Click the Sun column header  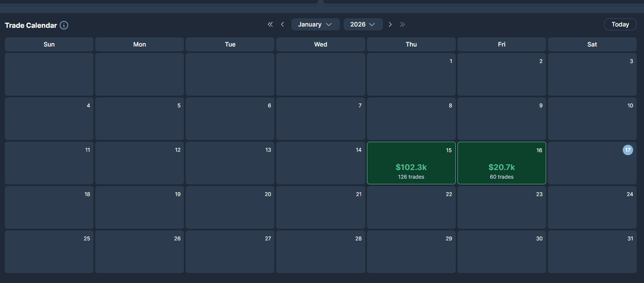(x=49, y=45)
